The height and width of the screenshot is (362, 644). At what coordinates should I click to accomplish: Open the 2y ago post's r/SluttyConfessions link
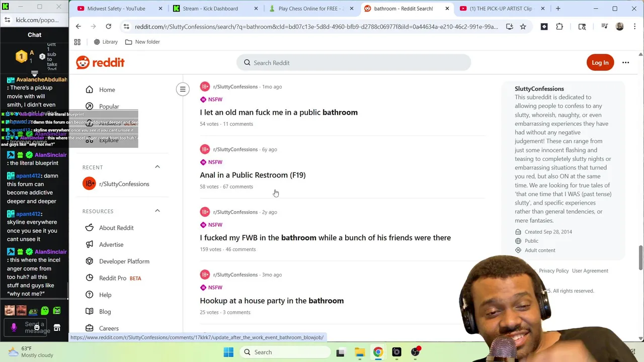pos(235,212)
